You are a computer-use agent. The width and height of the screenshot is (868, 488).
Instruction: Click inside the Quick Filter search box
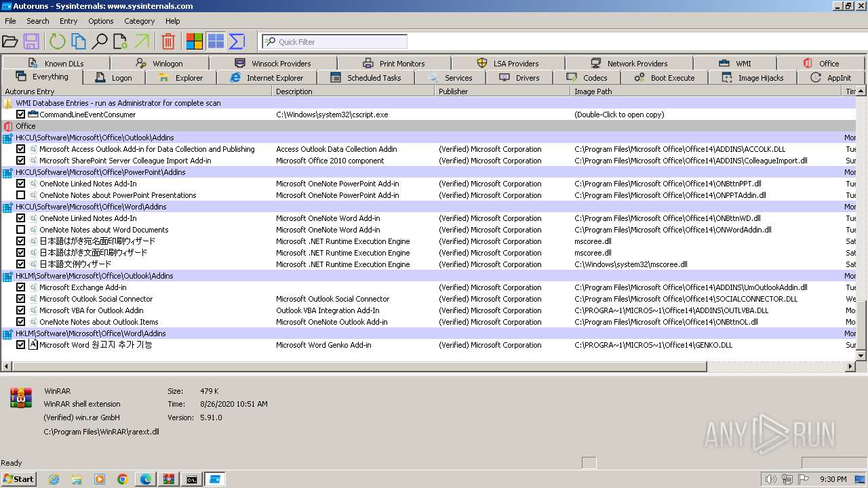[x=335, y=41]
